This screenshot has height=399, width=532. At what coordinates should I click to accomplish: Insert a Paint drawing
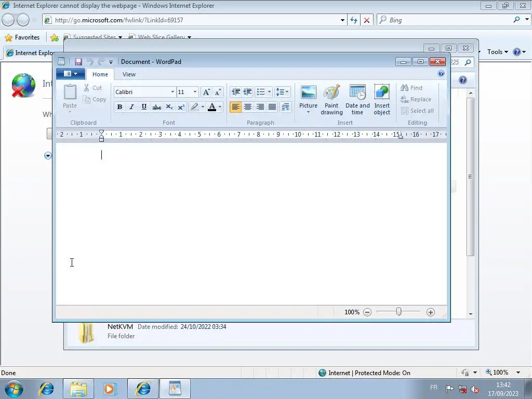pos(331,99)
